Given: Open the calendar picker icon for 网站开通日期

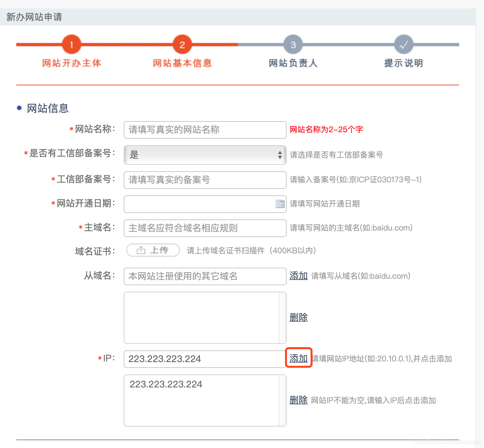Looking at the screenshot, I should [x=280, y=204].
